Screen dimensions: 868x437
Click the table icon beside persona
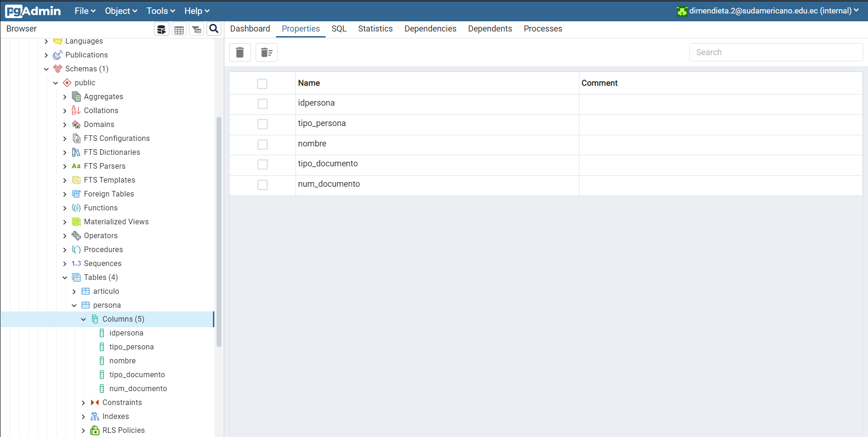coord(86,305)
